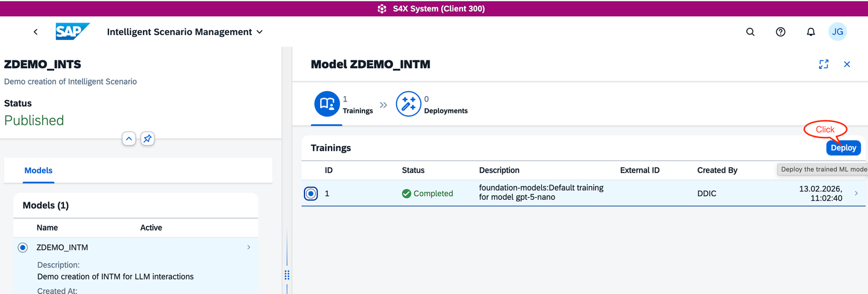Click the Active column header in Models
The width and height of the screenshot is (868, 294).
click(x=151, y=228)
